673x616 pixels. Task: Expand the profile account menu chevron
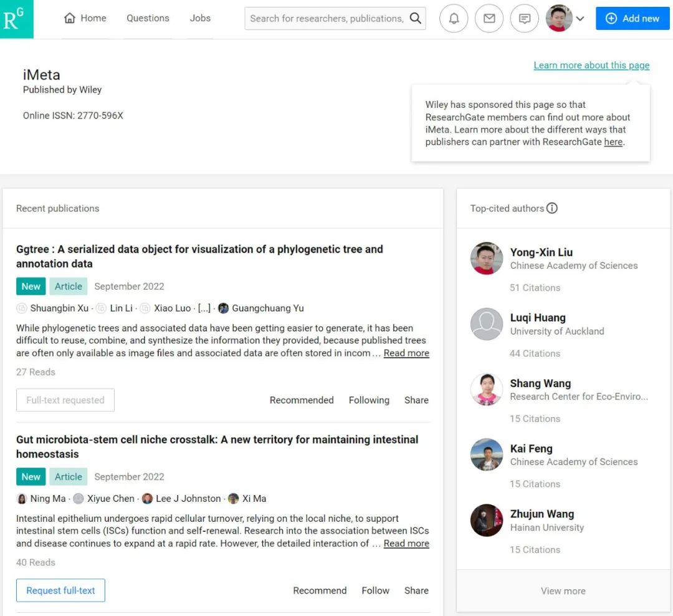(580, 19)
